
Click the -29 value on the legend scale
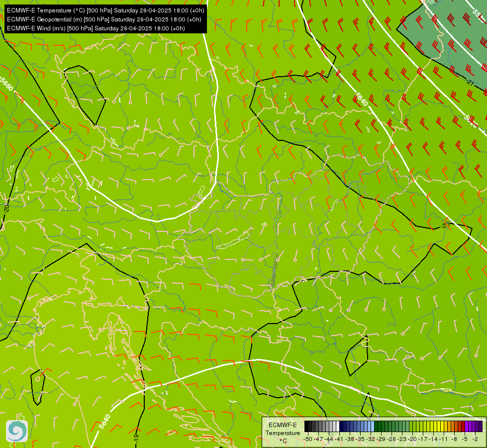[x=381, y=439]
